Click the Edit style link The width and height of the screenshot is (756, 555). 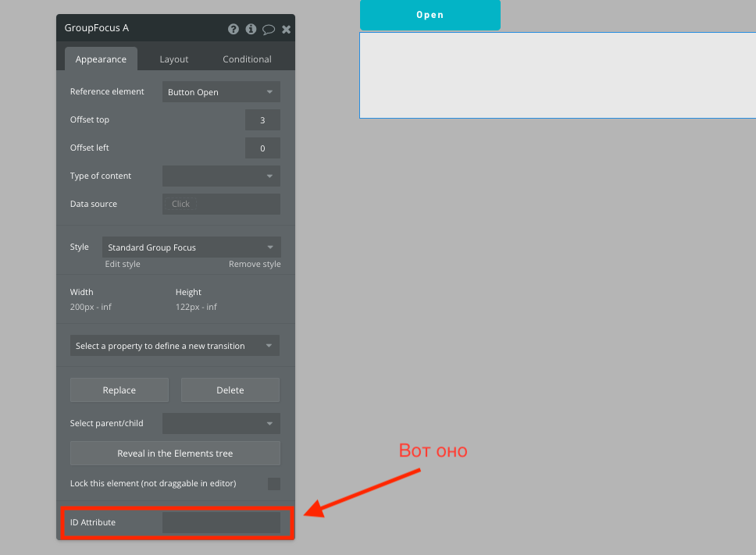point(123,264)
